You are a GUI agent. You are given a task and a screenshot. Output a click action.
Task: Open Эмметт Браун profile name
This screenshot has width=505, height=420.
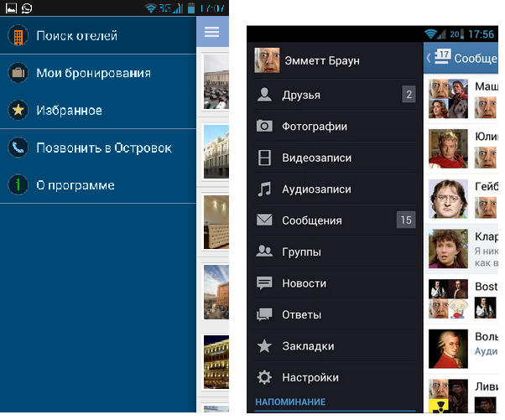point(322,60)
